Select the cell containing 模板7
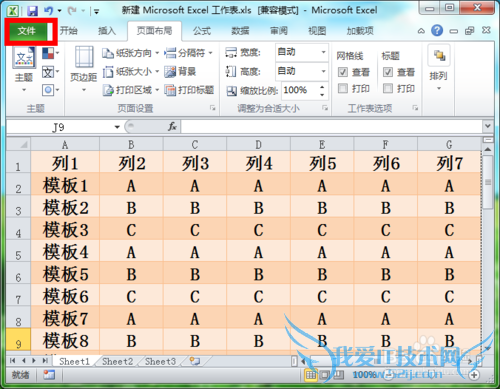Viewport: 500px width, 389px height. coord(65,318)
